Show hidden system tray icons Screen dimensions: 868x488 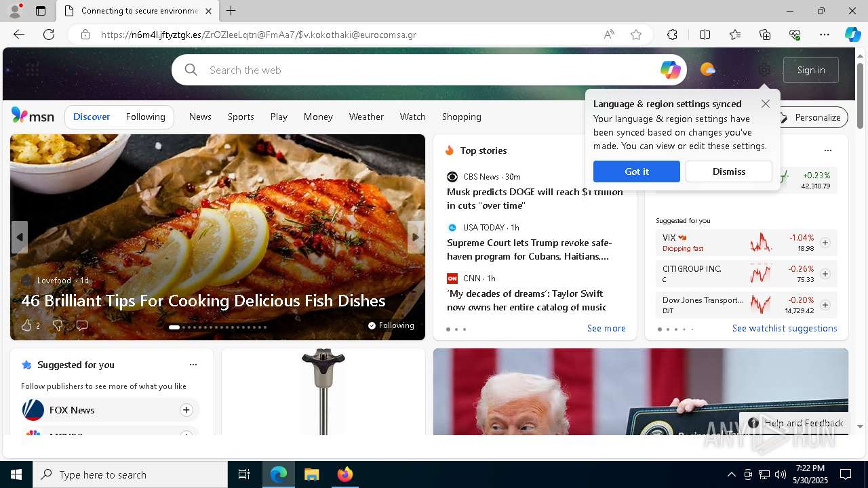pos(731,474)
